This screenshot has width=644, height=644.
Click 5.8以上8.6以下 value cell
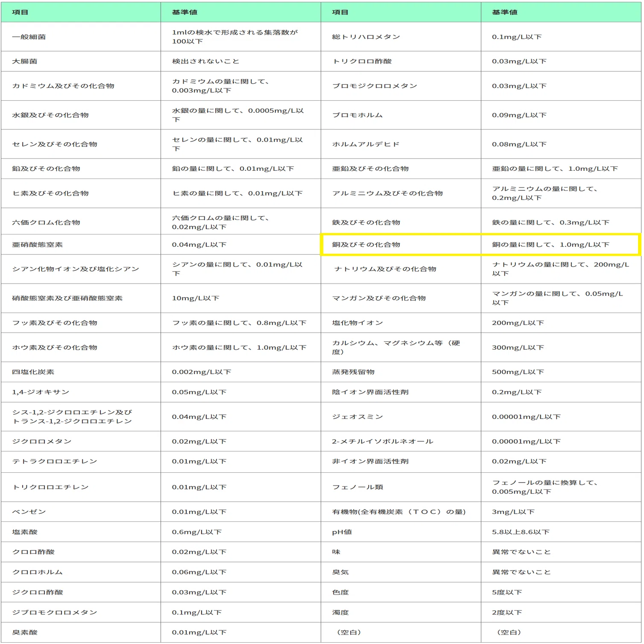(561, 532)
